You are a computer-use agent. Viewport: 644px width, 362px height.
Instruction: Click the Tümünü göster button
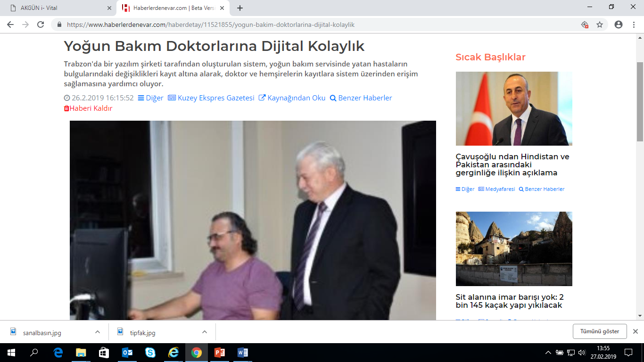[600, 331]
